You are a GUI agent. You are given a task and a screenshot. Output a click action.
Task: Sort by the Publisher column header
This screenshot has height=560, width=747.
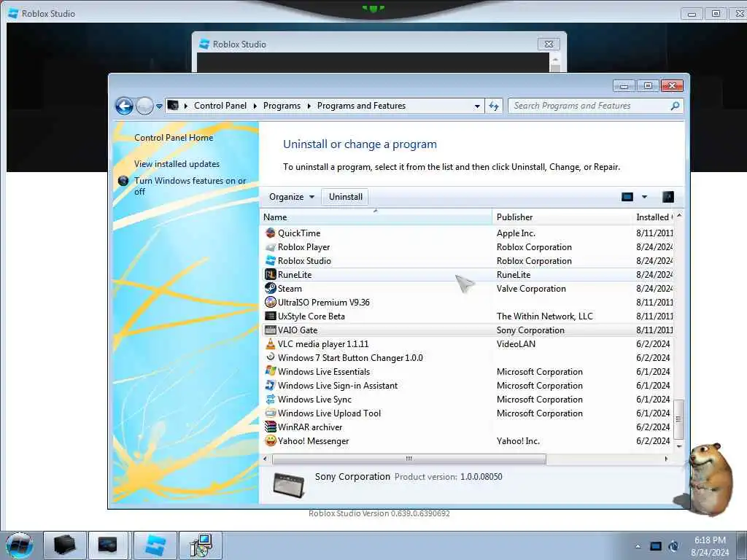click(562, 217)
